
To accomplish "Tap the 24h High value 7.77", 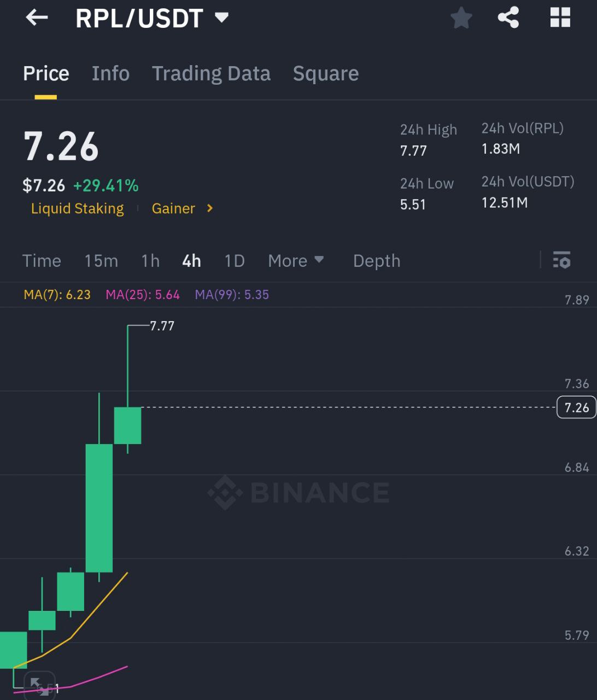I will click(413, 151).
